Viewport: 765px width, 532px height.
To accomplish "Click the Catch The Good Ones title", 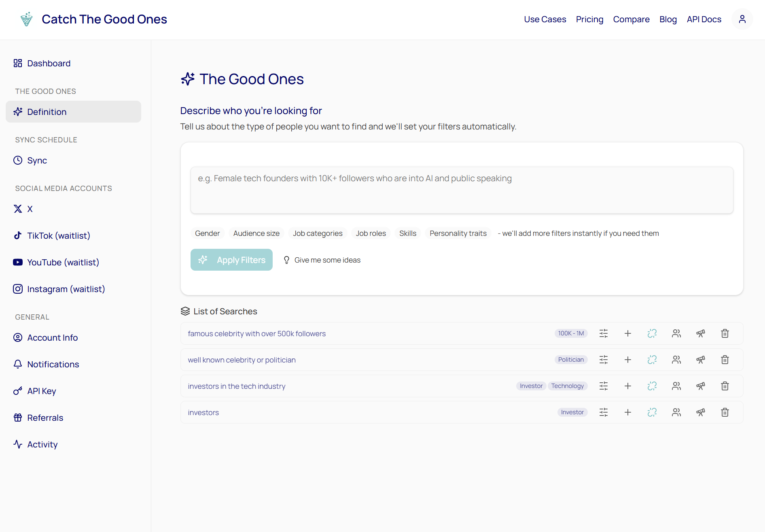I will click(104, 19).
